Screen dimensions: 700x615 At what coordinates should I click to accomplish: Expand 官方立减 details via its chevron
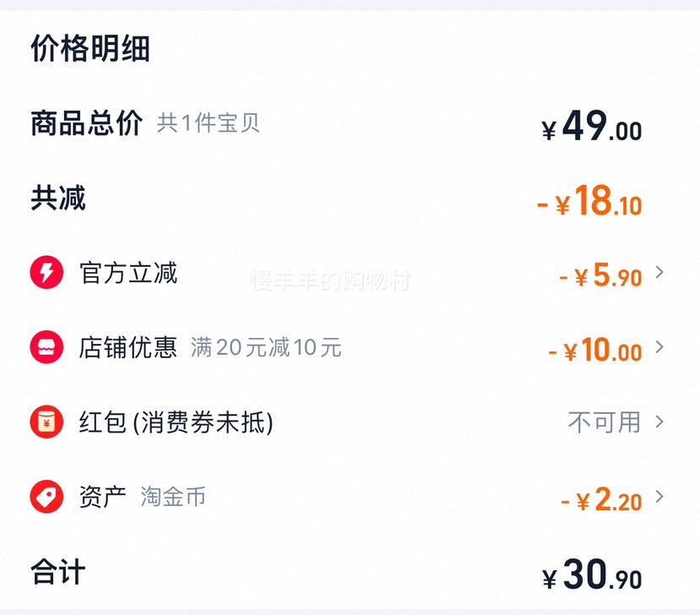pos(659,272)
